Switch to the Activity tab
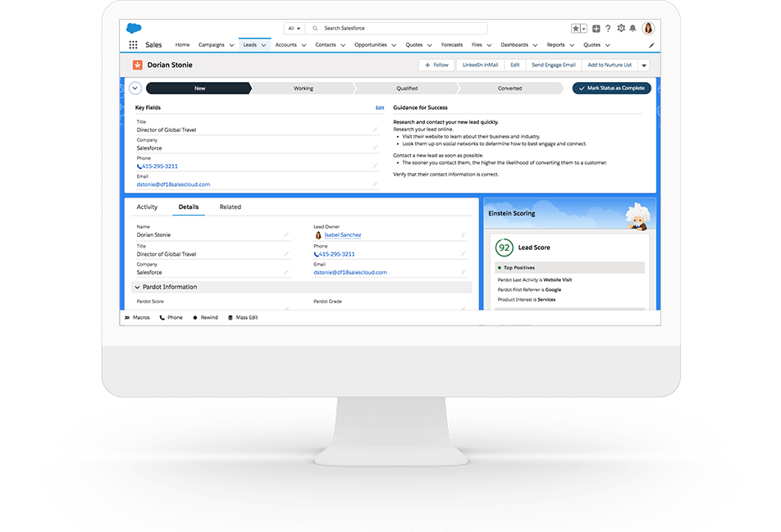 click(x=147, y=207)
